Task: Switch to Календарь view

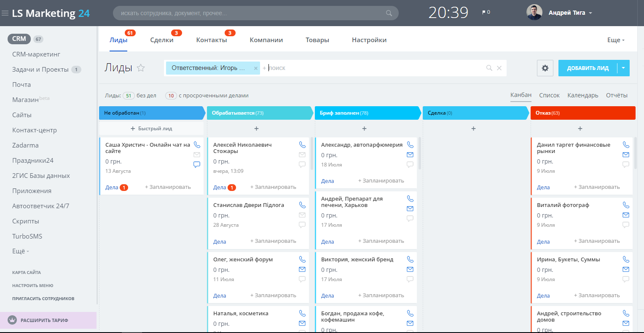Action: pos(583,95)
